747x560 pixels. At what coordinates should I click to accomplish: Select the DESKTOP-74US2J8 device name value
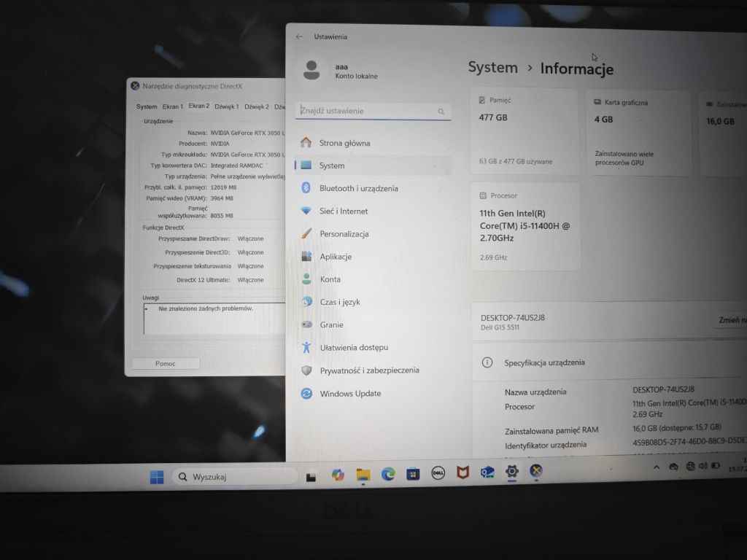tap(663, 389)
